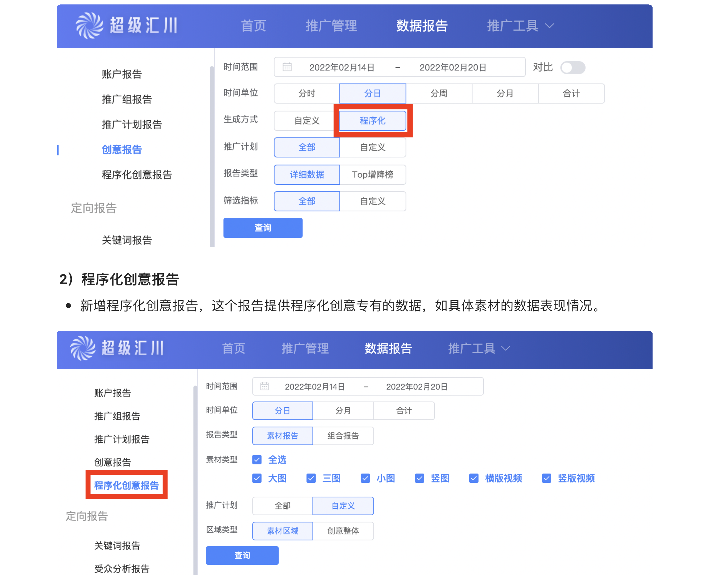Uncheck the 竖图 checkbox
The width and height of the screenshot is (709, 588).
pyautogui.click(x=419, y=478)
